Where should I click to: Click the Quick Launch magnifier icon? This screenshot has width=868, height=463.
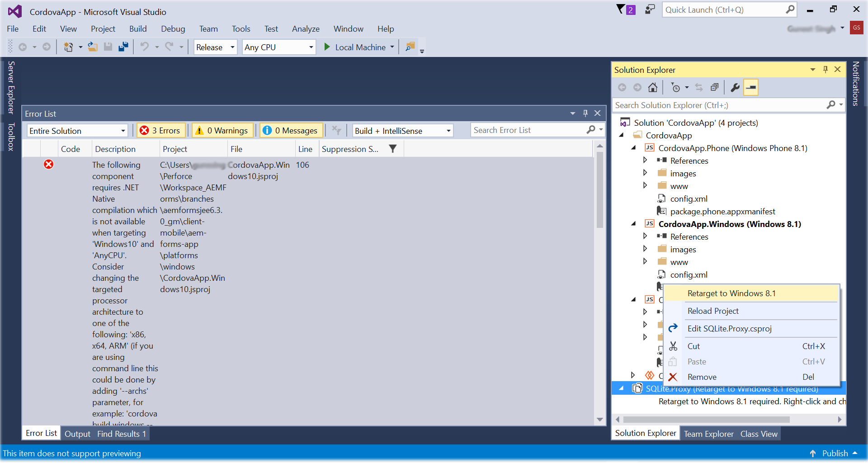point(790,9)
